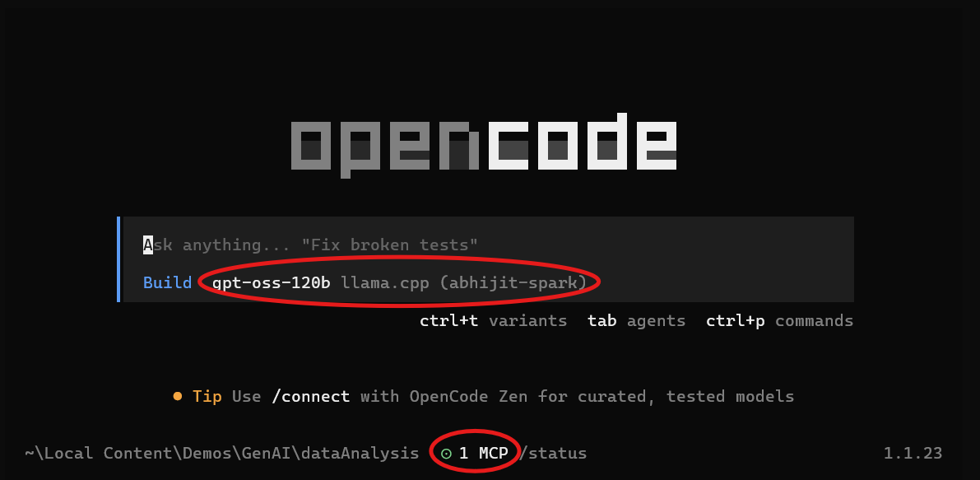Click the (abhijit-spark) provider name
The image size is (980, 480).
pos(513,283)
